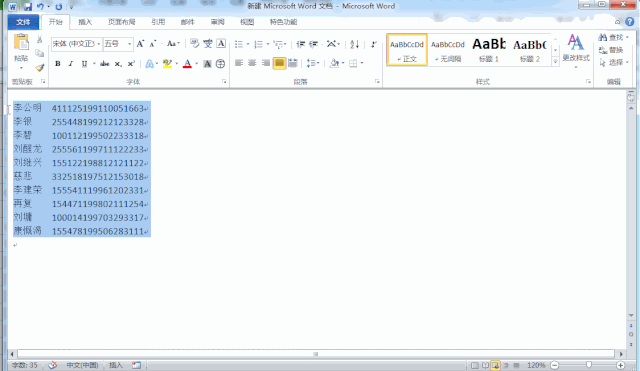Switch to the 邮件 Mailings tab
Screen dimensions: 640x371
(x=187, y=22)
